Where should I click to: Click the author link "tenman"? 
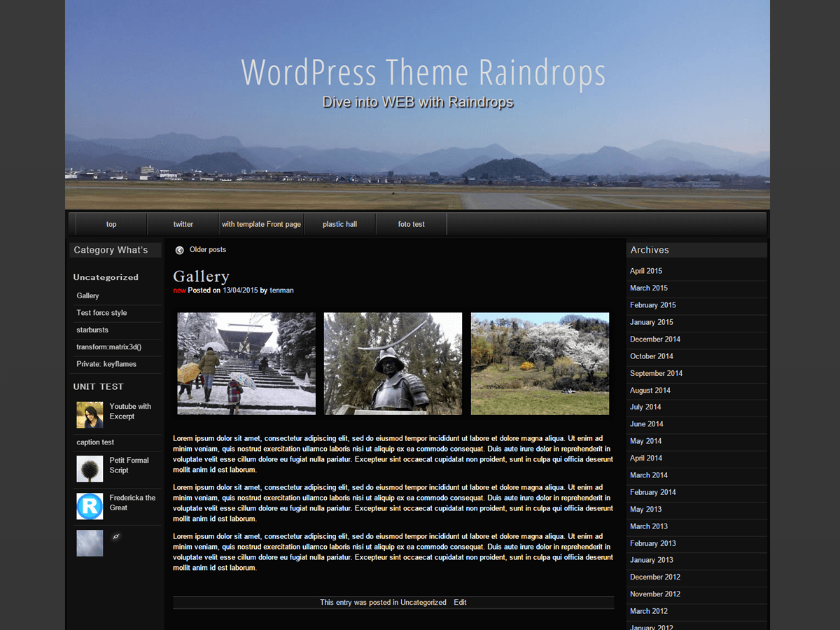[x=282, y=290]
